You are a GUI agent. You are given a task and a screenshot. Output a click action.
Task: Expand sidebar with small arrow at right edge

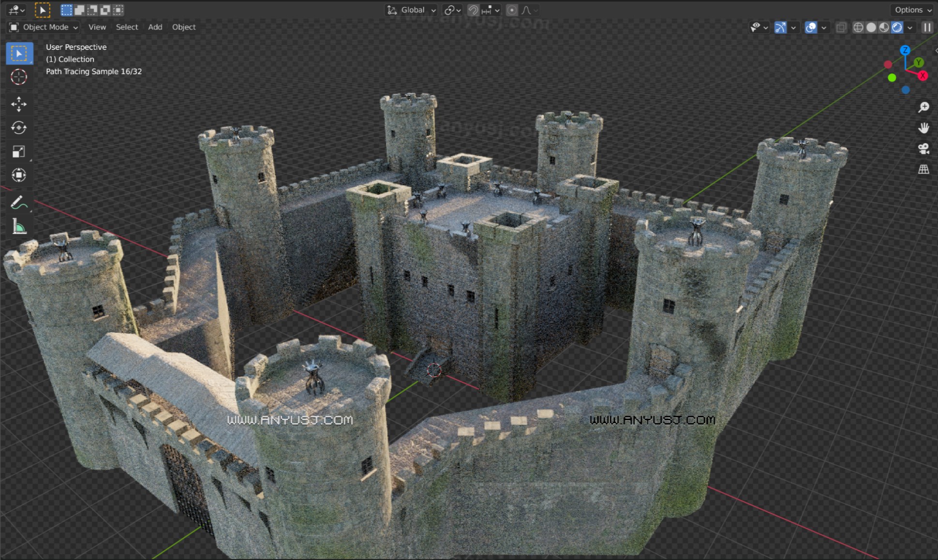tap(936, 50)
